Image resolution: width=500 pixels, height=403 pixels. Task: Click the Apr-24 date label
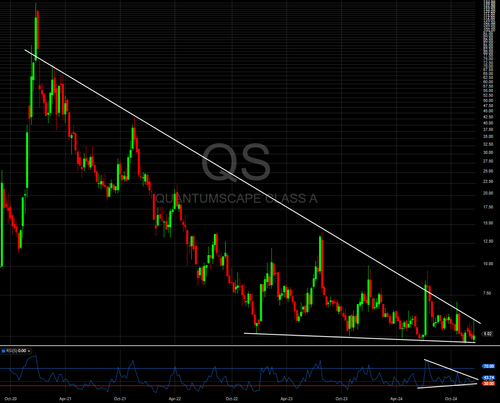point(396,399)
